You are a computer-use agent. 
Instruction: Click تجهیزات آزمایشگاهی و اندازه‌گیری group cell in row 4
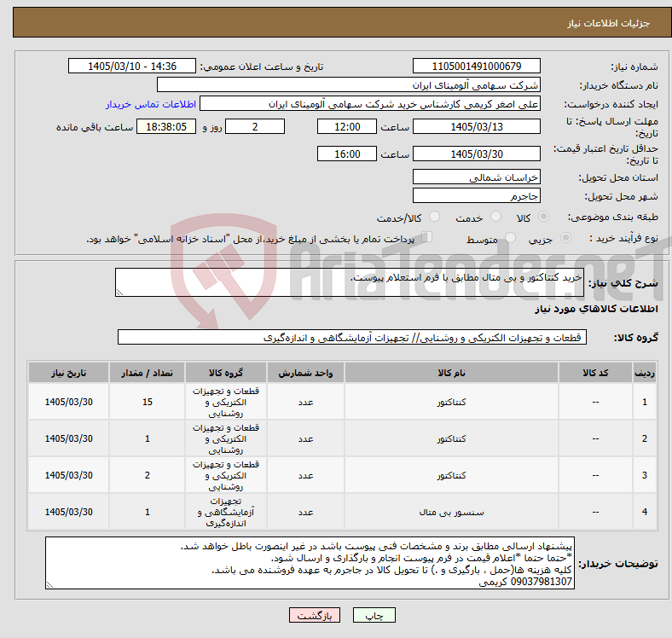(x=226, y=512)
